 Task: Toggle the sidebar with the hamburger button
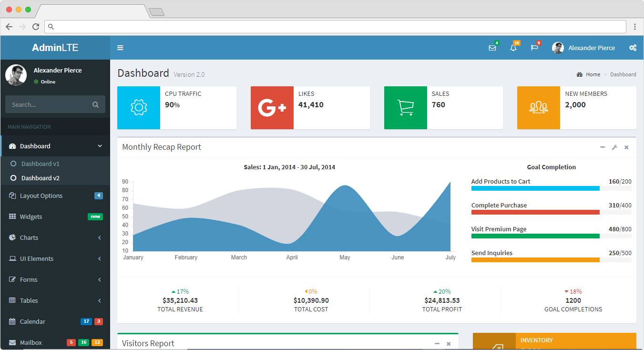[x=120, y=48]
